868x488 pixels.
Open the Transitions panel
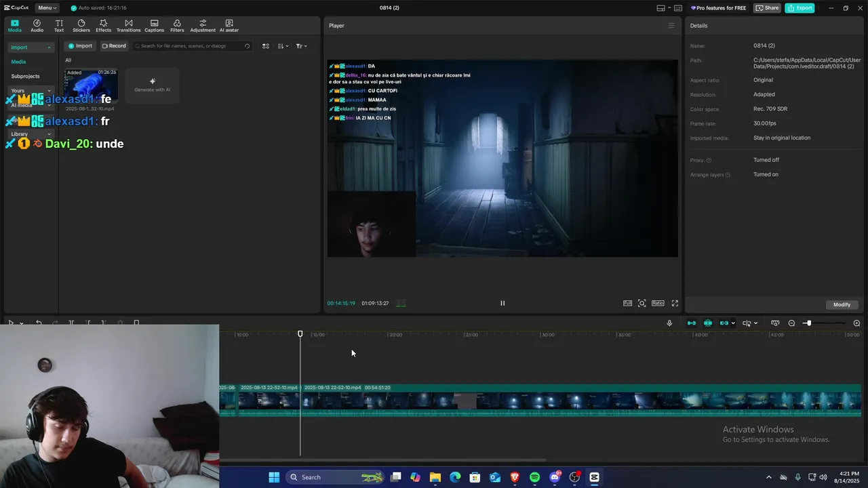128,26
